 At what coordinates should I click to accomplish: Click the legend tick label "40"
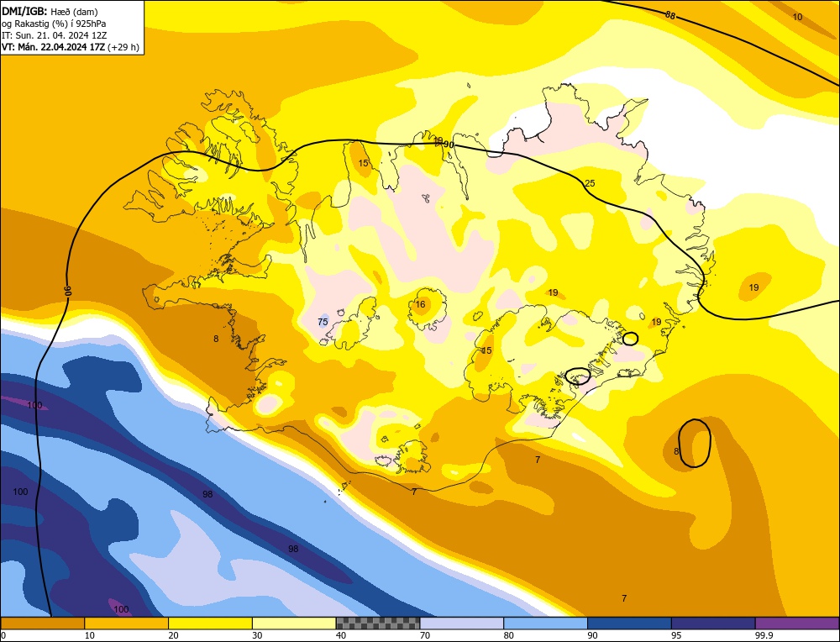pyautogui.click(x=341, y=635)
